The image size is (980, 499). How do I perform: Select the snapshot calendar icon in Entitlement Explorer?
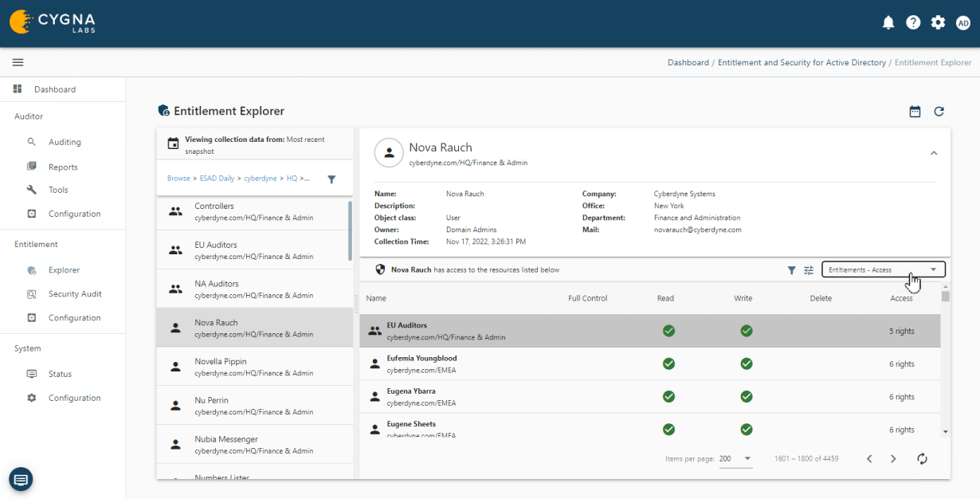coord(915,112)
